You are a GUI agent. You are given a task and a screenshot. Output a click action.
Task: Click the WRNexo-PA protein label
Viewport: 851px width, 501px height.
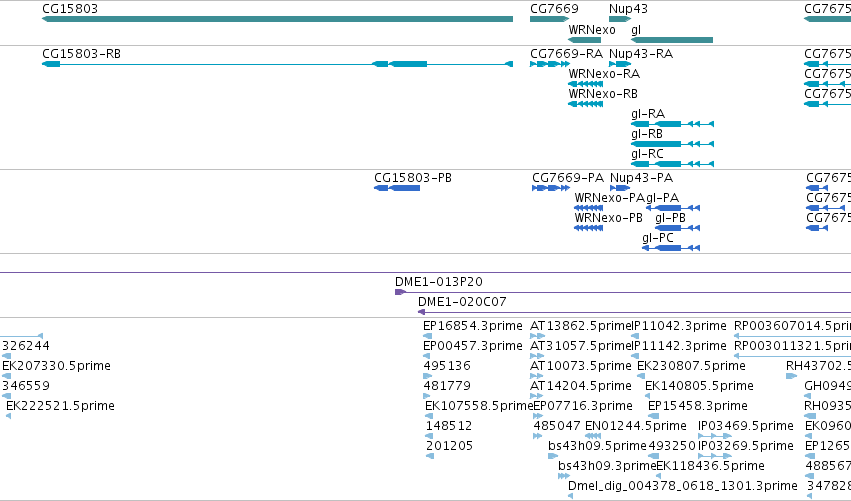tap(609, 198)
